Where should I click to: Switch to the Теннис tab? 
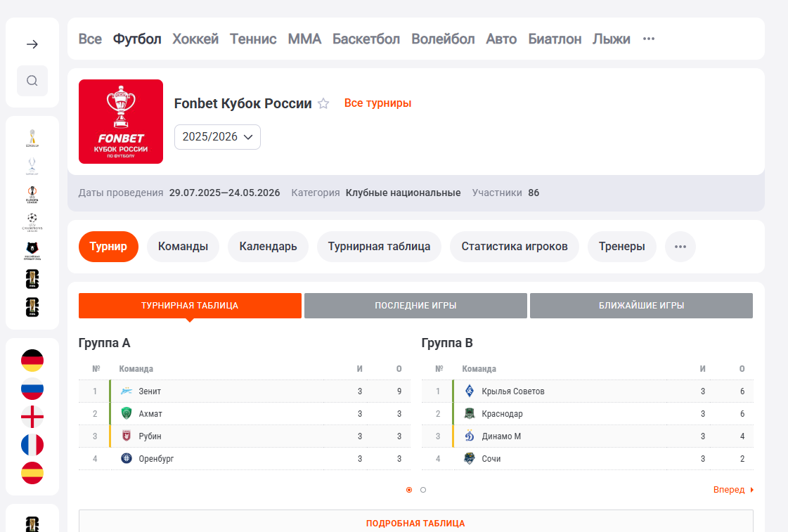(x=253, y=39)
